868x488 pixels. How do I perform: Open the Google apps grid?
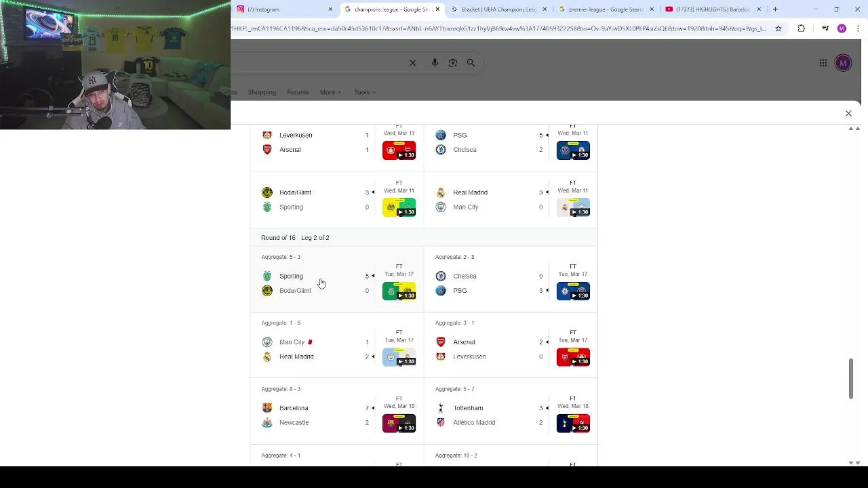click(823, 63)
